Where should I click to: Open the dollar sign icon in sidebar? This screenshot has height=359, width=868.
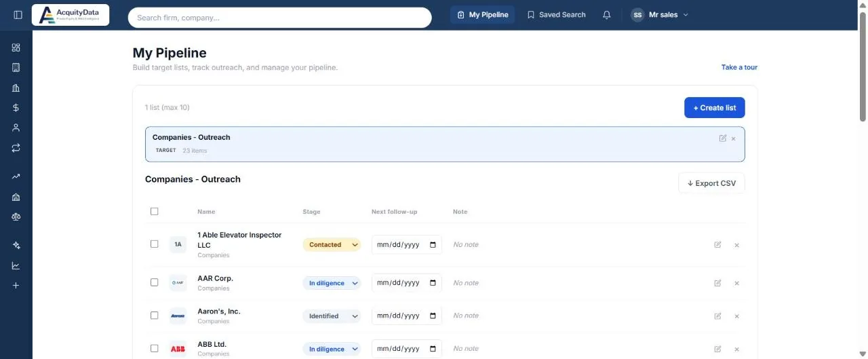pos(16,107)
